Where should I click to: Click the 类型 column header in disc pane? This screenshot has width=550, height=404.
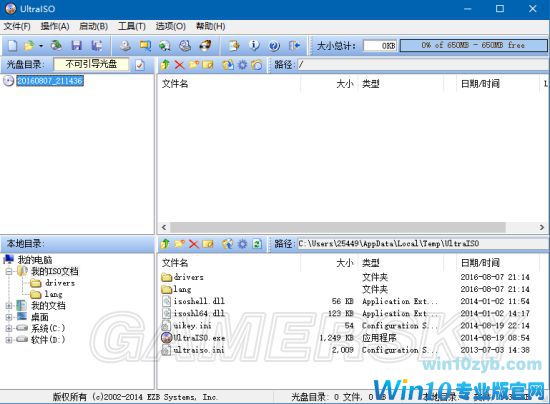pos(371,84)
